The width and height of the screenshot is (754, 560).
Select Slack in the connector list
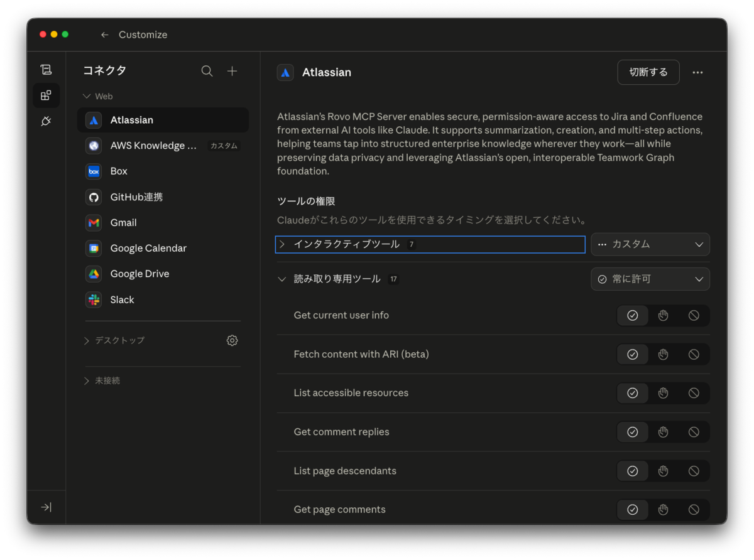(x=163, y=299)
